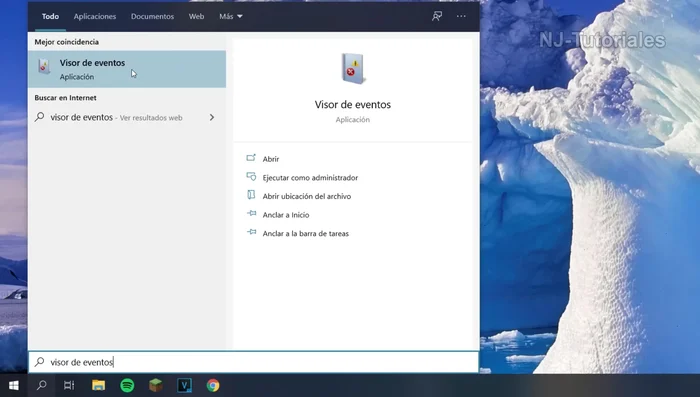Image resolution: width=700 pixels, height=397 pixels.
Task: Open the Visor de eventos best match result
Action: pos(127,69)
